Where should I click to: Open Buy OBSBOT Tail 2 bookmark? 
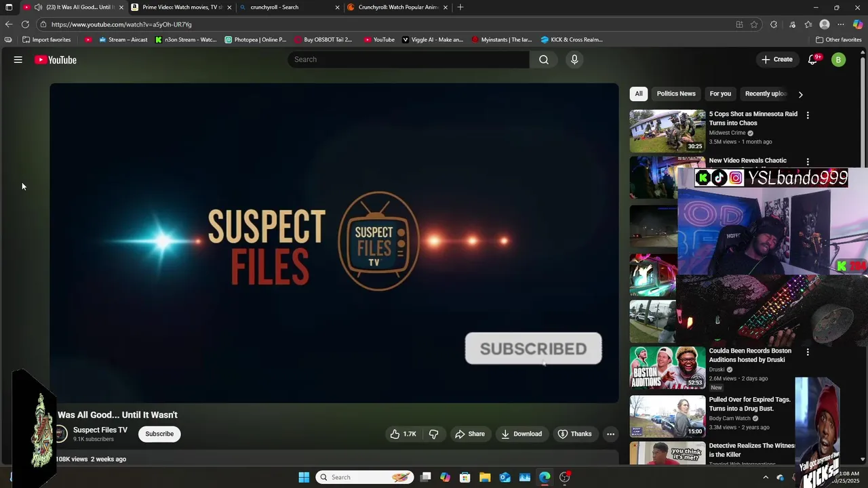click(x=323, y=39)
